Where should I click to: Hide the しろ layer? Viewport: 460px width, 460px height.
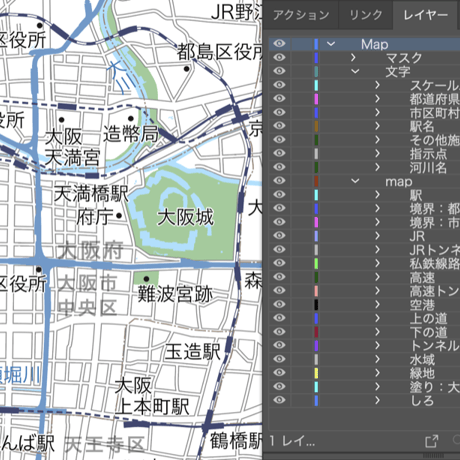[x=279, y=400]
